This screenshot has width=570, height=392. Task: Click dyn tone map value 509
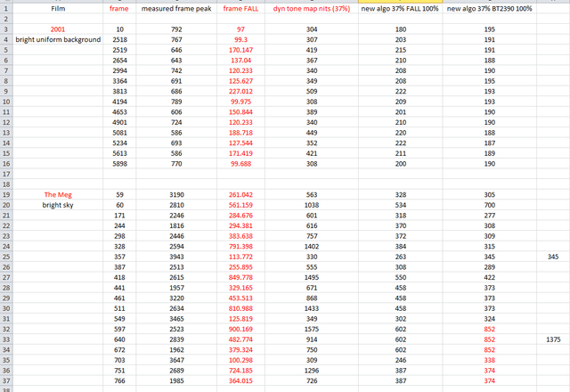click(x=312, y=91)
